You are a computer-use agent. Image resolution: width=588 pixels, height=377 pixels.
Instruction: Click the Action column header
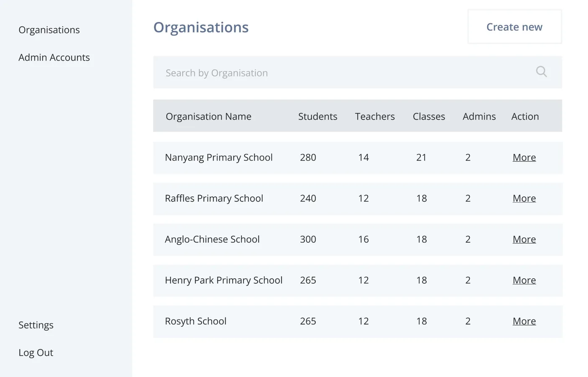point(525,116)
